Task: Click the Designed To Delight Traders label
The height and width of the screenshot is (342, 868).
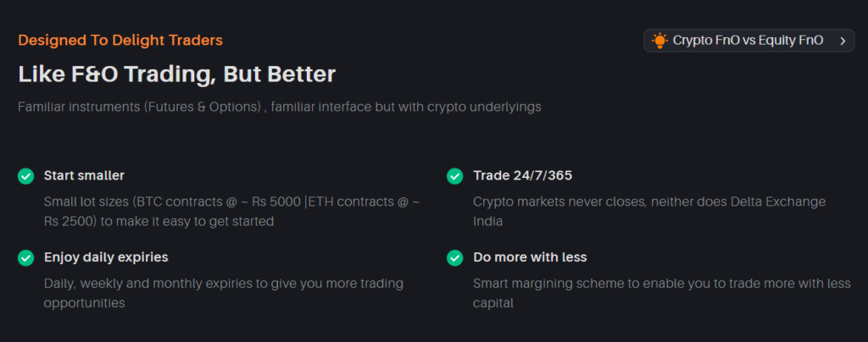Action: [x=120, y=40]
